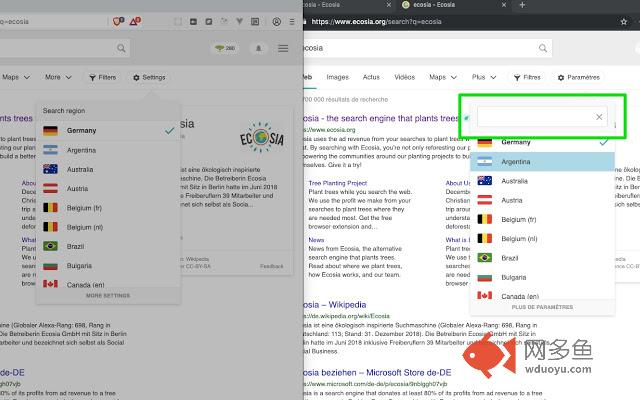Image resolution: width=640 pixels, height=400 pixels.
Task: Choose Argentina in left window list
Action: (x=108, y=150)
